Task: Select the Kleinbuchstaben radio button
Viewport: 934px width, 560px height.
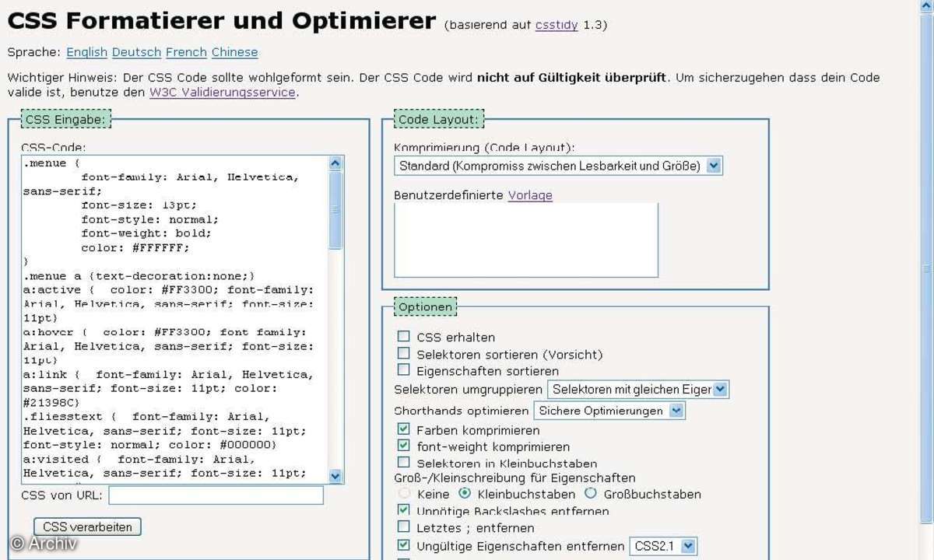Action: [x=465, y=494]
